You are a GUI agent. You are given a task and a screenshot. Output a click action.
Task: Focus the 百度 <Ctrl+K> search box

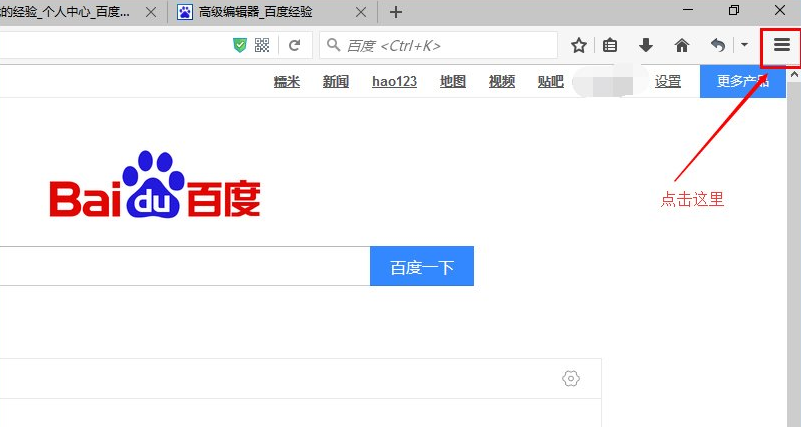(445, 46)
